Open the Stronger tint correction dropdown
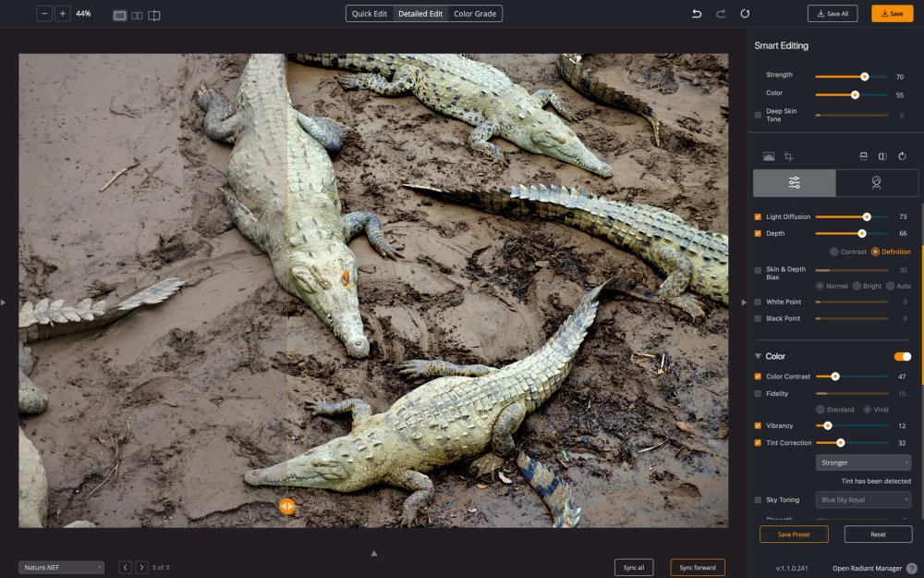Image resolution: width=924 pixels, height=578 pixels. (863, 462)
